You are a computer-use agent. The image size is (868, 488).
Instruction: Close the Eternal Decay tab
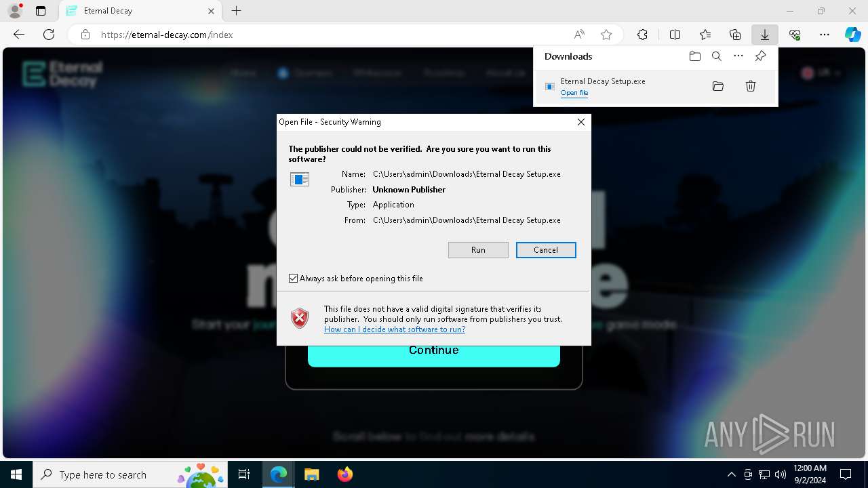coord(211,11)
